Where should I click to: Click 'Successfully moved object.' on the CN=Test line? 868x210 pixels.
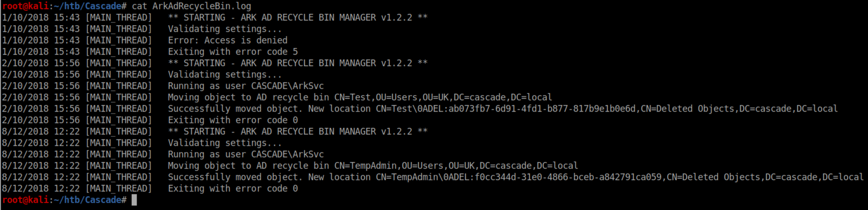point(234,109)
